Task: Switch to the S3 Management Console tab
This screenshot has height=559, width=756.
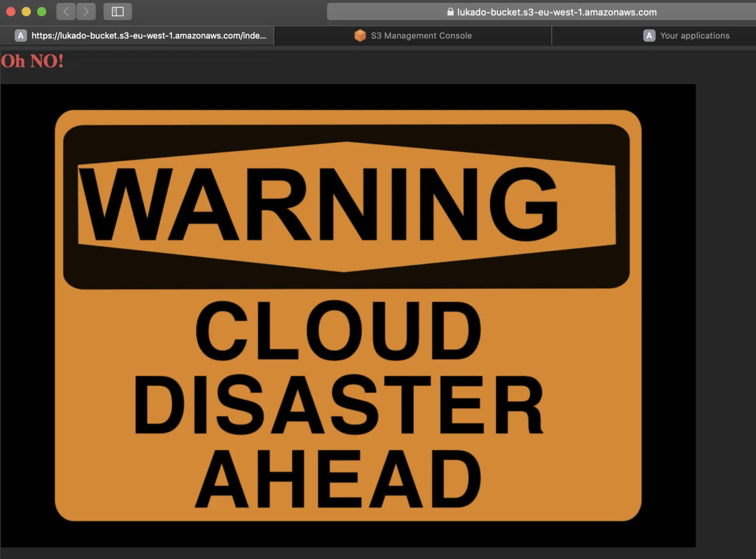Action: point(413,36)
